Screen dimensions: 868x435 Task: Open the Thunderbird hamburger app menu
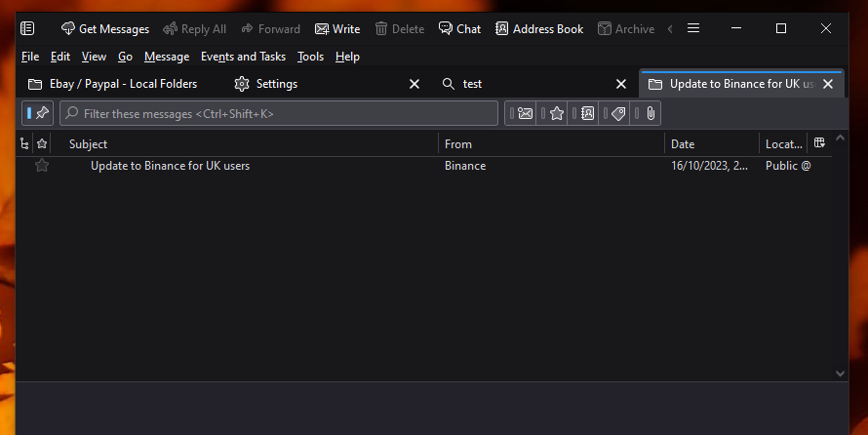693,29
